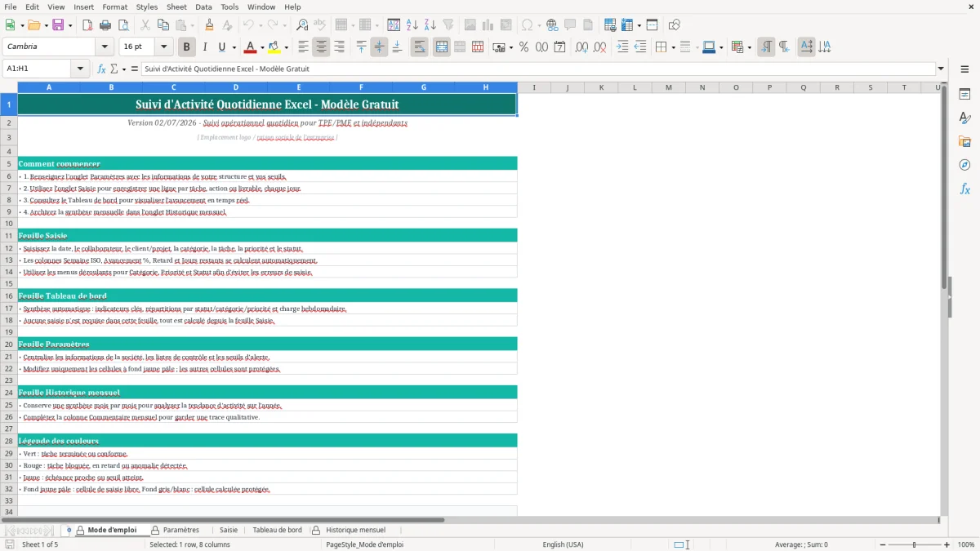Toggle Italic formatting

[205, 47]
